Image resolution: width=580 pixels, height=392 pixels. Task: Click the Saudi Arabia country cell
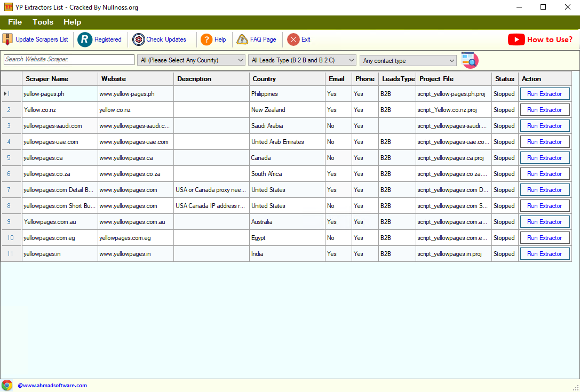[x=288, y=126]
